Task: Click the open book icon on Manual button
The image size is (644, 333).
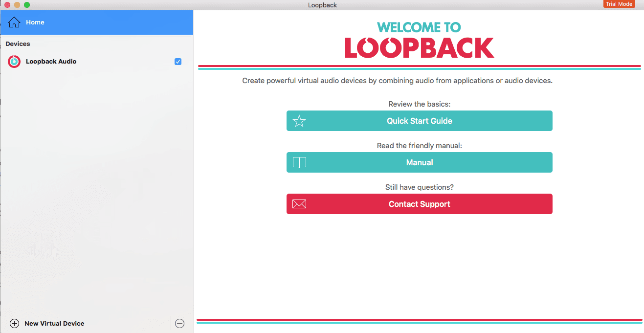Action: click(299, 162)
